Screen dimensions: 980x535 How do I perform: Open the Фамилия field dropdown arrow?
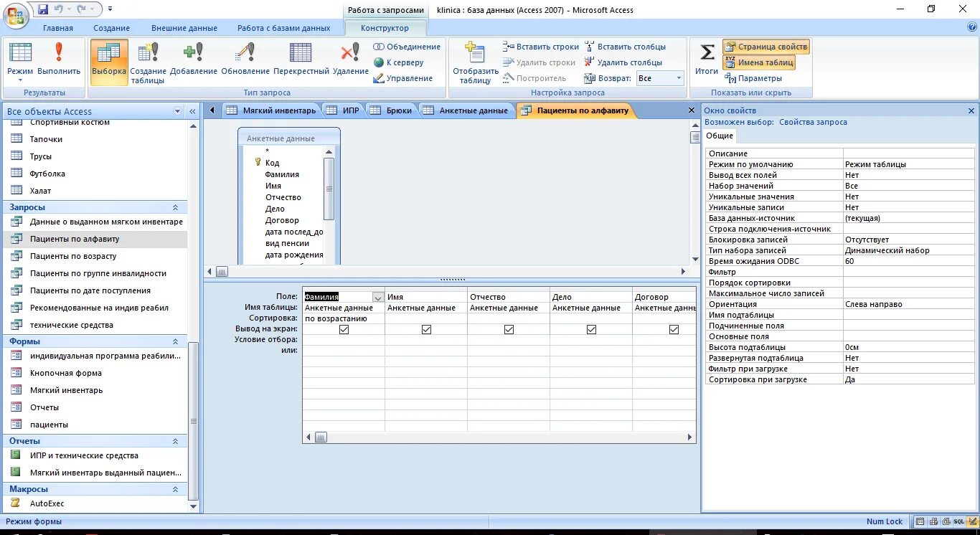pyautogui.click(x=377, y=297)
